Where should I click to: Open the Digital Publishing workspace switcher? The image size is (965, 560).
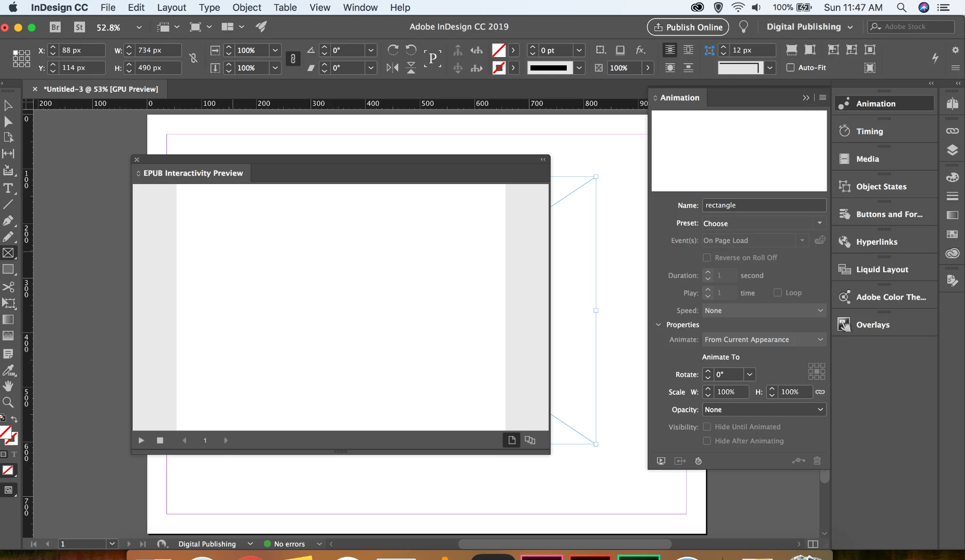[x=809, y=27]
